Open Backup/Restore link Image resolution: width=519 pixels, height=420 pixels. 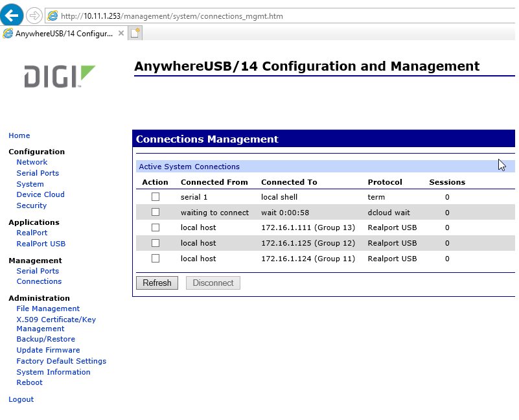coord(45,339)
